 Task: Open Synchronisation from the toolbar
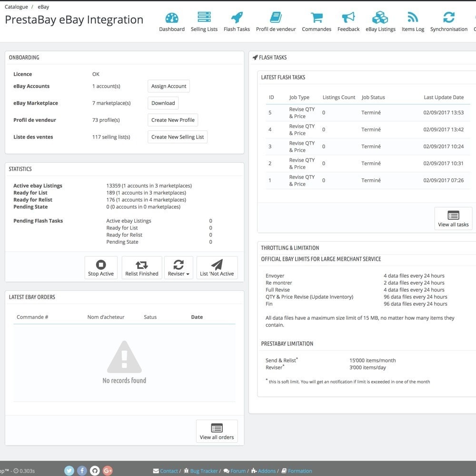click(x=449, y=22)
